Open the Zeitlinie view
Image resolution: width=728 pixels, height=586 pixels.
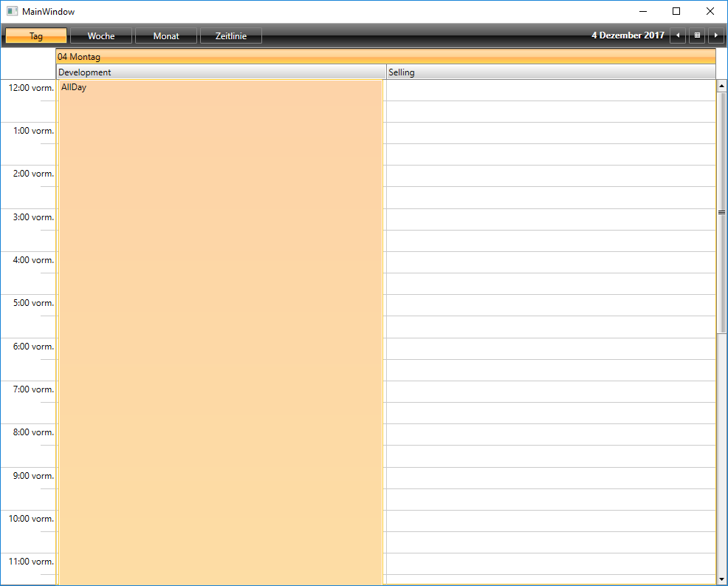(231, 35)
